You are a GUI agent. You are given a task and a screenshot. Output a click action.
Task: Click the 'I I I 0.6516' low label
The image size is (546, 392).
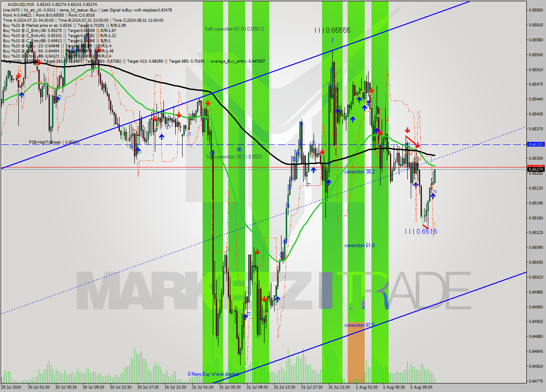pos(421,231)
